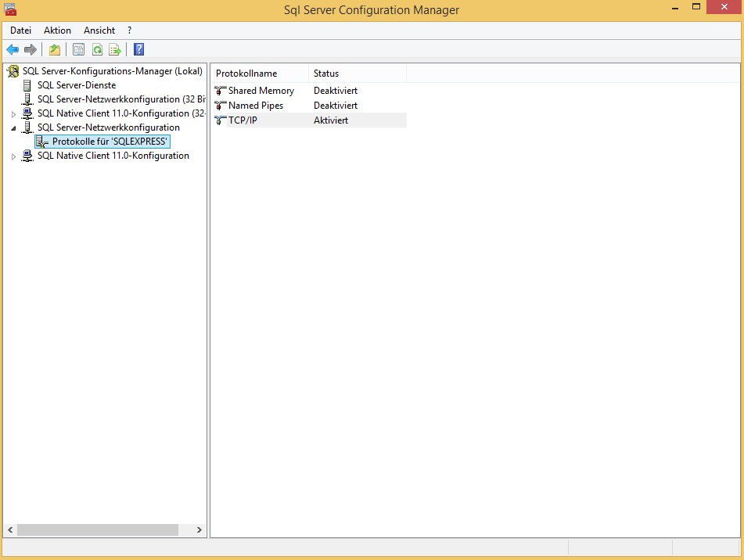Click the root Konfigurations-Manager tree icon

coord(13,71)
